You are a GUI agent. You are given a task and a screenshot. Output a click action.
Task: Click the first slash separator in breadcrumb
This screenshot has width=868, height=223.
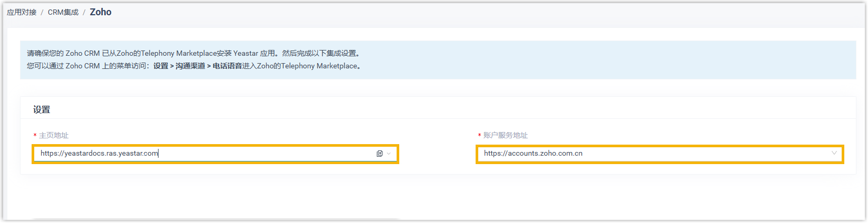pyautogui.click(x=42, y=12)
